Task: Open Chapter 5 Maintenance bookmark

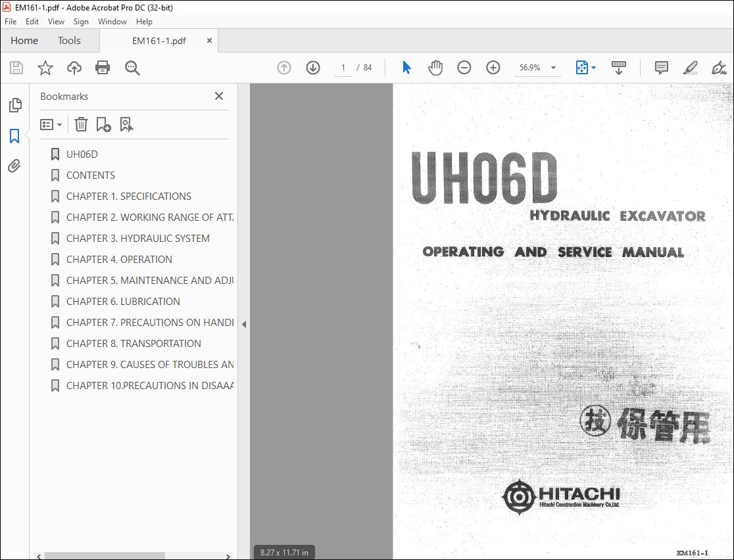Action: tap(150, 280)
